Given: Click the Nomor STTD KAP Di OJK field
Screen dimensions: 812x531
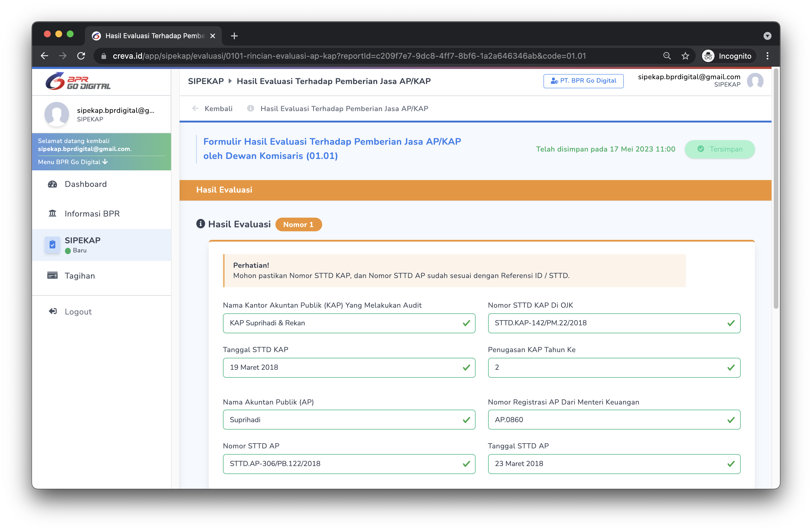Looking at the screenshot, I should coord(614,323).
